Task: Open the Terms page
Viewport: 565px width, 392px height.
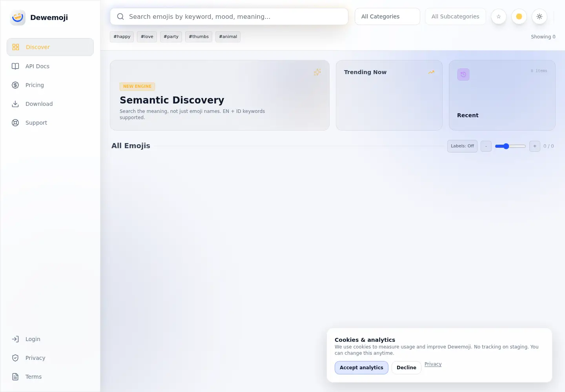Action: tap(50, 377)
